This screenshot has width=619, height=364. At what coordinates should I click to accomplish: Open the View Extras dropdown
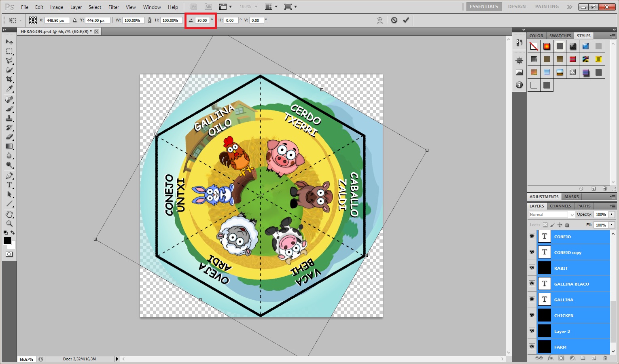click(225, 7)
